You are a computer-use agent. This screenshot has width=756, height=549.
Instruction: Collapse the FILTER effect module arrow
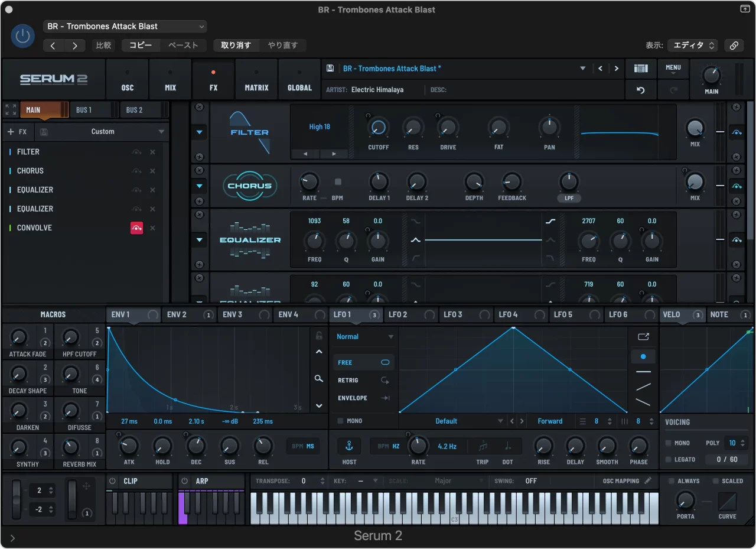[x=200, y=132]
